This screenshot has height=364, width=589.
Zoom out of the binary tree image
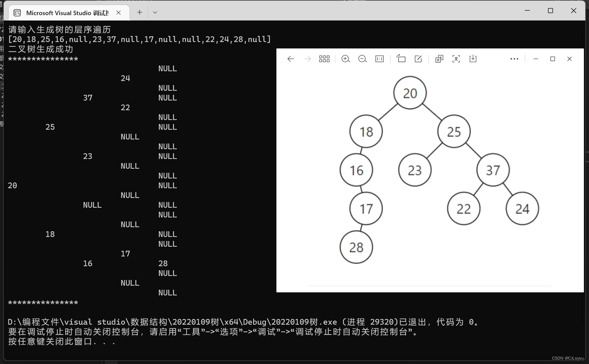(362, 59)
